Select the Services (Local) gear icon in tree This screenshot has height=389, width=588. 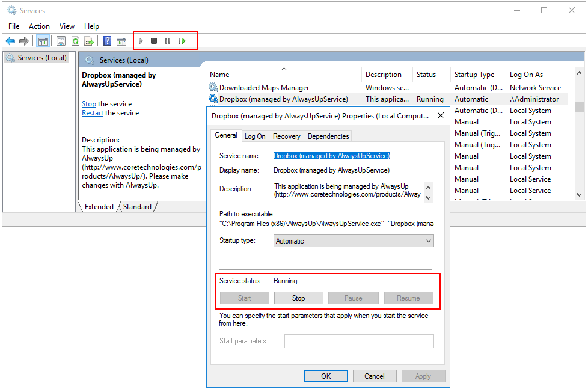tap(10, 58)
